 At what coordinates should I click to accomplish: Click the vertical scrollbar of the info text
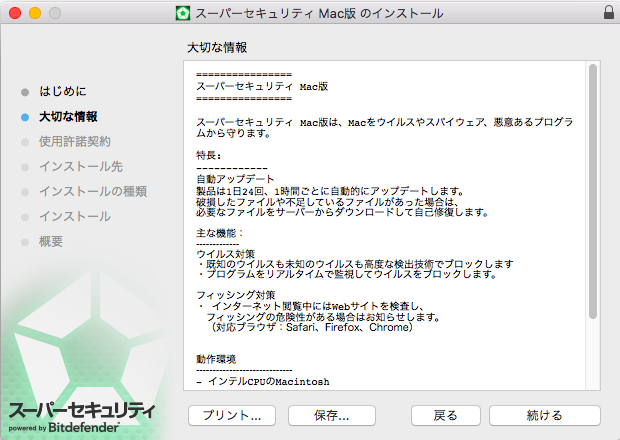[592, 191]
